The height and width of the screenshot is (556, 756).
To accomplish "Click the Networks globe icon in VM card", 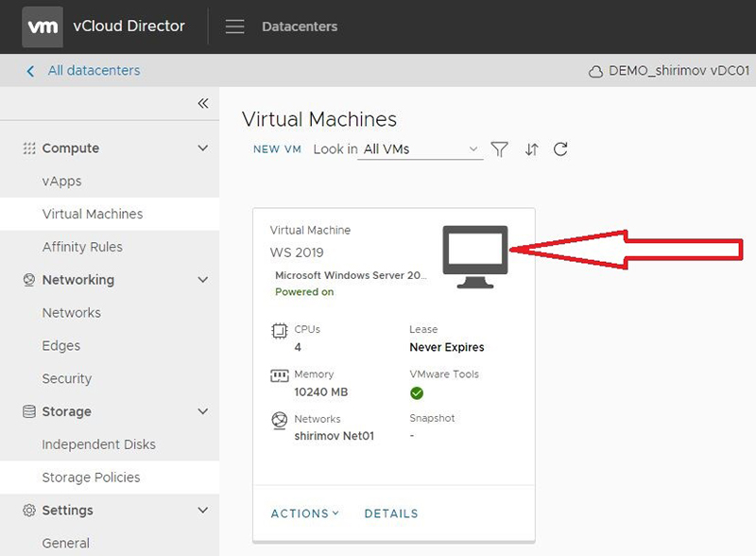I will click(279, 421).
